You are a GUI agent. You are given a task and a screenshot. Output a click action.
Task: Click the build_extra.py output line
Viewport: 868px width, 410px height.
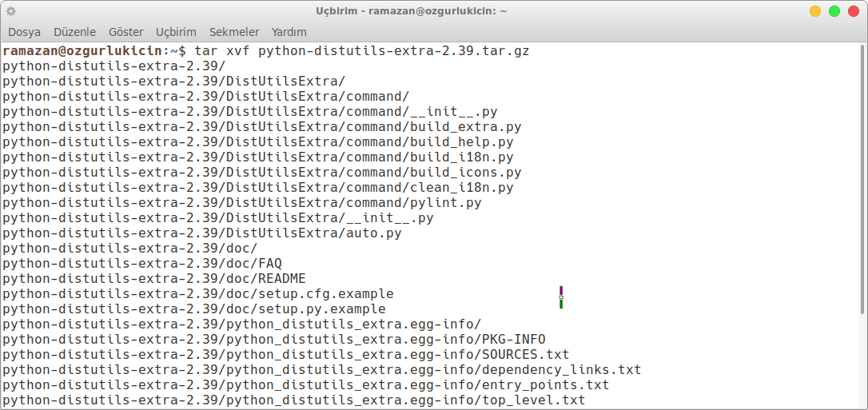coord(262,127)
